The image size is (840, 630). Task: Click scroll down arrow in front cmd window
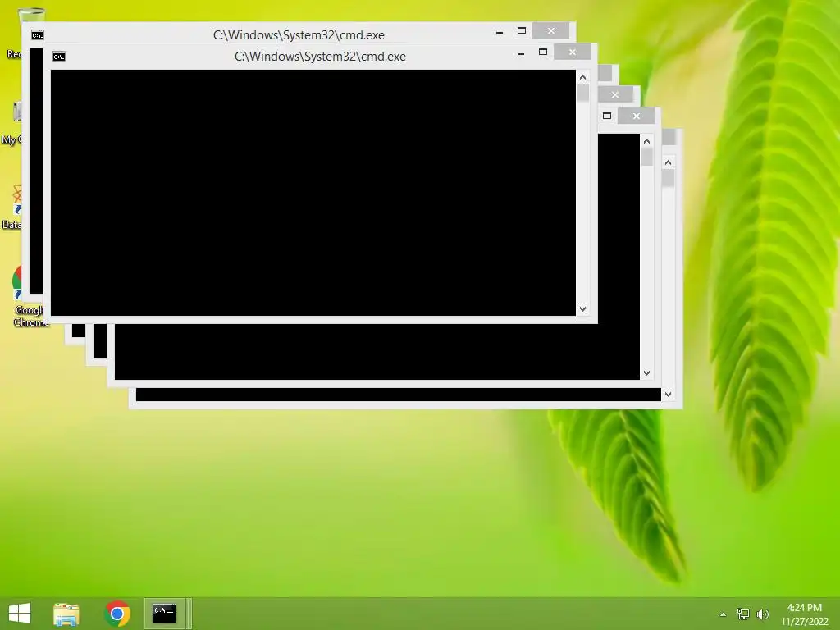pos(583,308)
